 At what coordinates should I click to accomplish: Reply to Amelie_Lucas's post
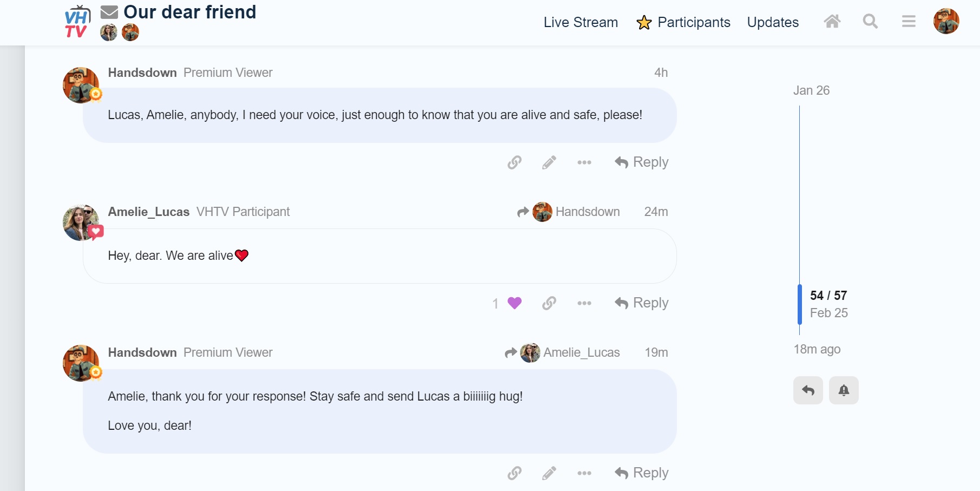click(642, 303)
